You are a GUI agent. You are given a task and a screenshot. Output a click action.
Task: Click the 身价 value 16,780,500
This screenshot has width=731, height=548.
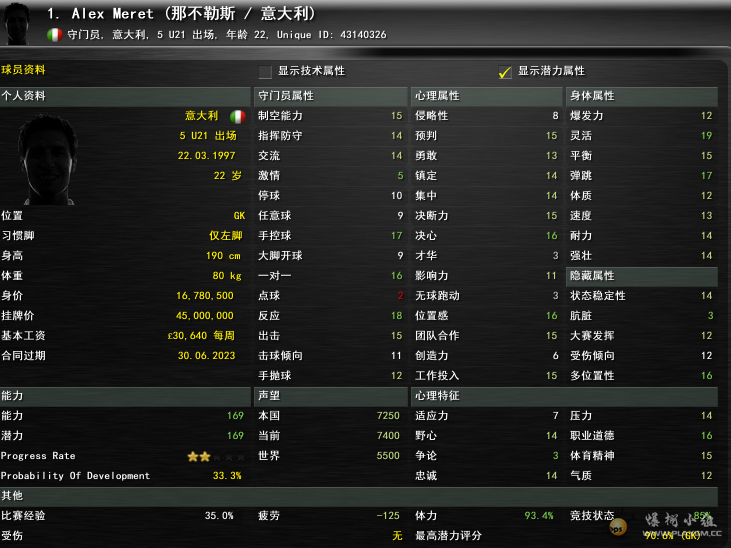205,296
